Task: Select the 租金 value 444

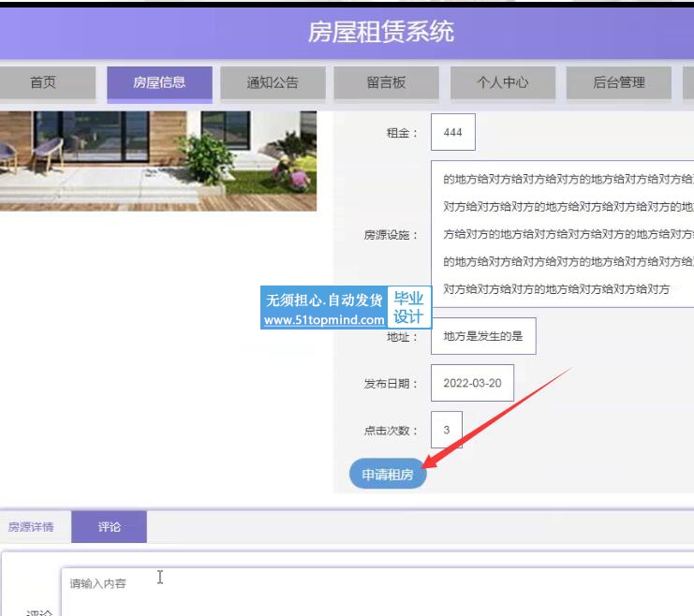Action: click(453, 132)
